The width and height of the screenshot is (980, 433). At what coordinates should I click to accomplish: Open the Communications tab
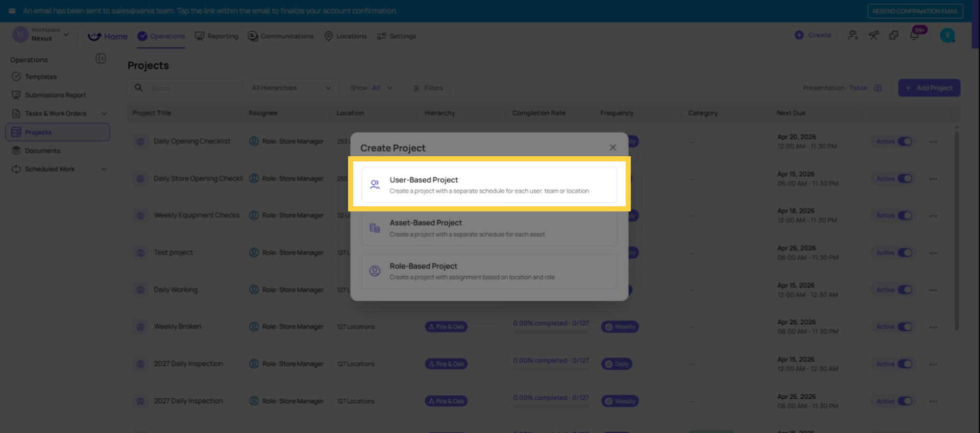tap(281, 36)
